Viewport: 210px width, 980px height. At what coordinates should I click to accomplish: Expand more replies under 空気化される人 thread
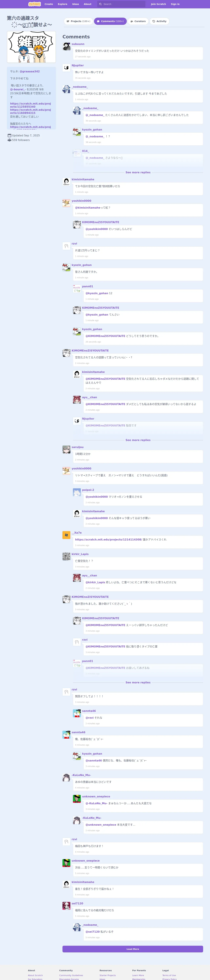tap(138, 440)
